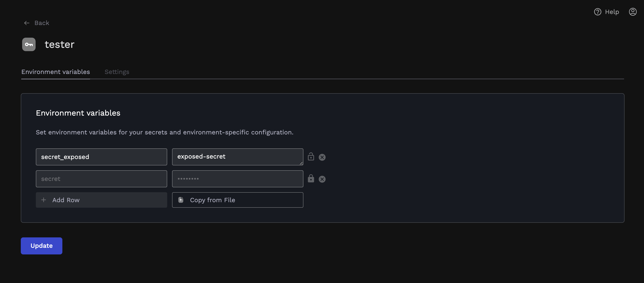This screenshot has width=644, height=283.
Task: Click Copy from File
Action: pyautogui.click(x=237, y=200)
